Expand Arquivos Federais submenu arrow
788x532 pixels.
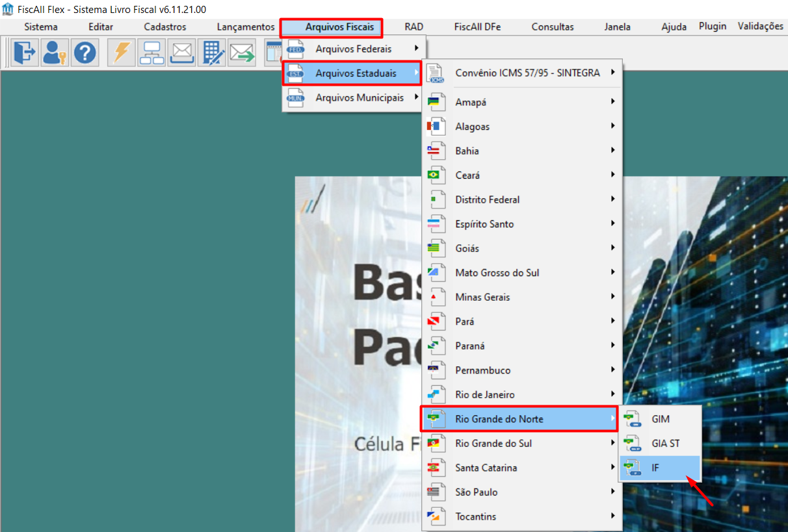(x=416, y=48)
